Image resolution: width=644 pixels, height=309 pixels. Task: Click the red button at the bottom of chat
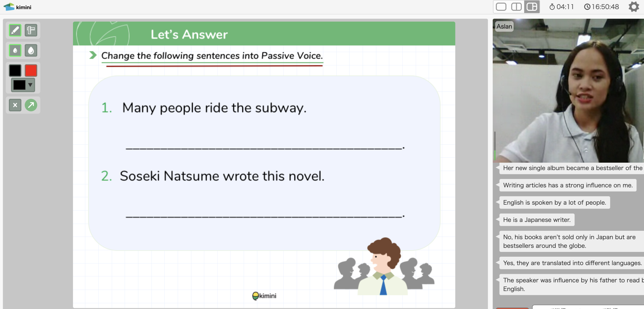tap(512, 308)
